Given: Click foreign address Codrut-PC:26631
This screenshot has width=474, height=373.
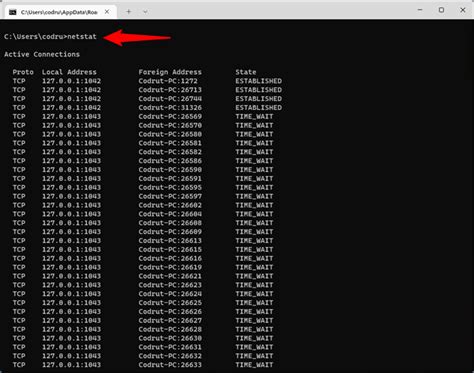Looking at the screenshot, I should point(170,347).
